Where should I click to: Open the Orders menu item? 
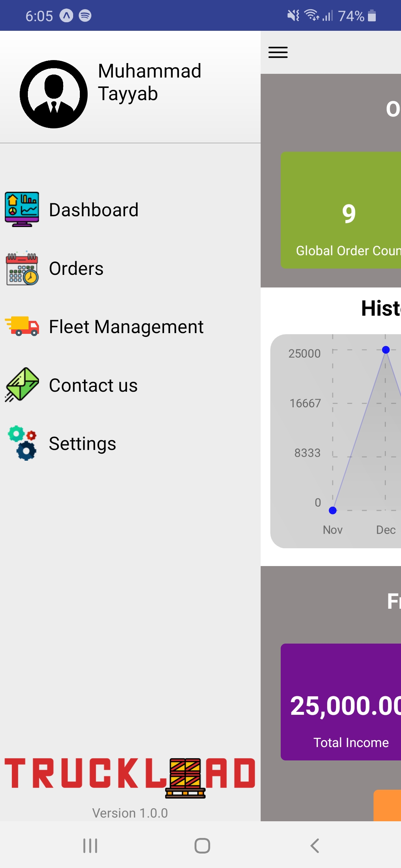76,269
